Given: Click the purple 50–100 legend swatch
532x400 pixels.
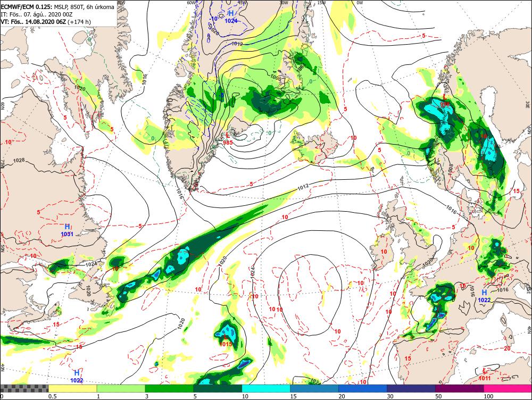Looking at the screenshot, I should point(460,388).
